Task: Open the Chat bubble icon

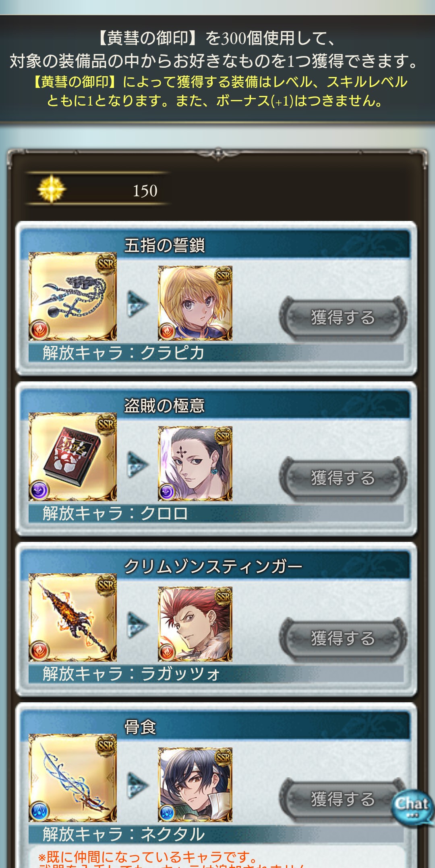Action: click(x=412, y=806)
